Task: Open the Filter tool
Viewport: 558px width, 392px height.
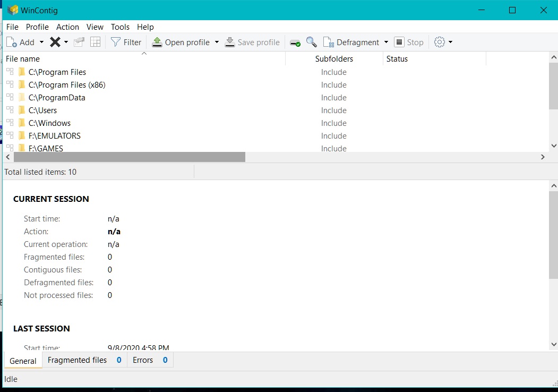Action: (x=126, y=42)
